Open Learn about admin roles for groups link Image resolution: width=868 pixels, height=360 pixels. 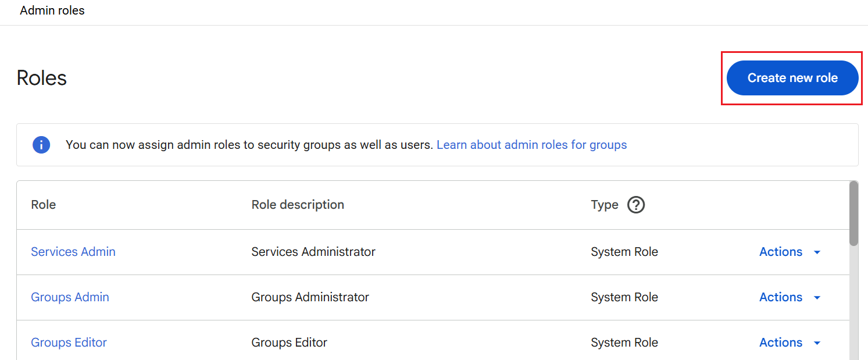[x=531, y=145]
